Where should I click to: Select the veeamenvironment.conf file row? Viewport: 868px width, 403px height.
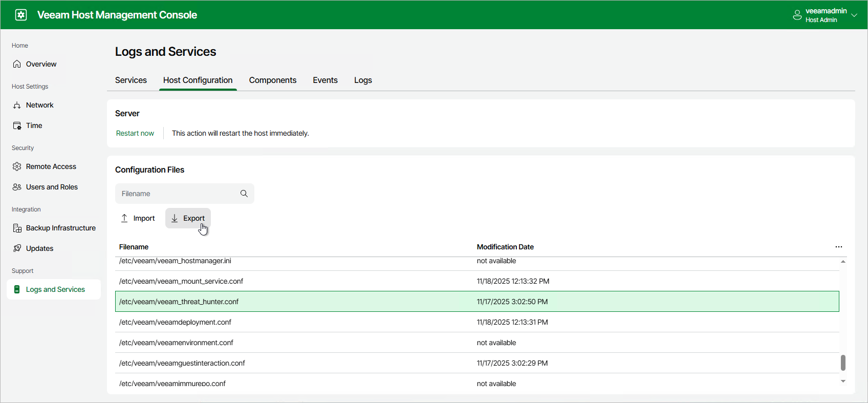tap(477, 343)
